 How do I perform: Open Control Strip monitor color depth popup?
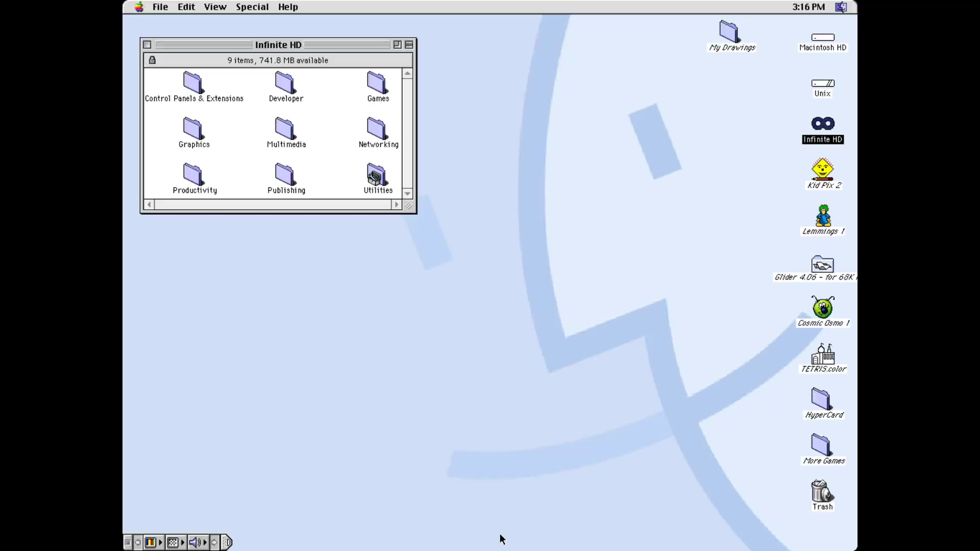tap(154, 542)
